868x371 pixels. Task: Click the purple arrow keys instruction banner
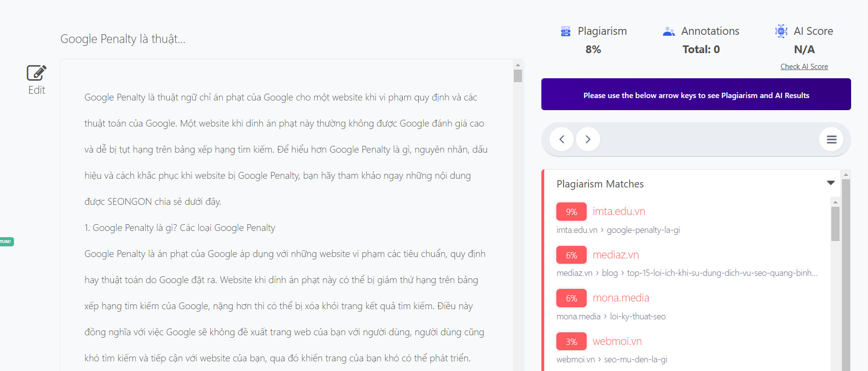pos(696,94)
